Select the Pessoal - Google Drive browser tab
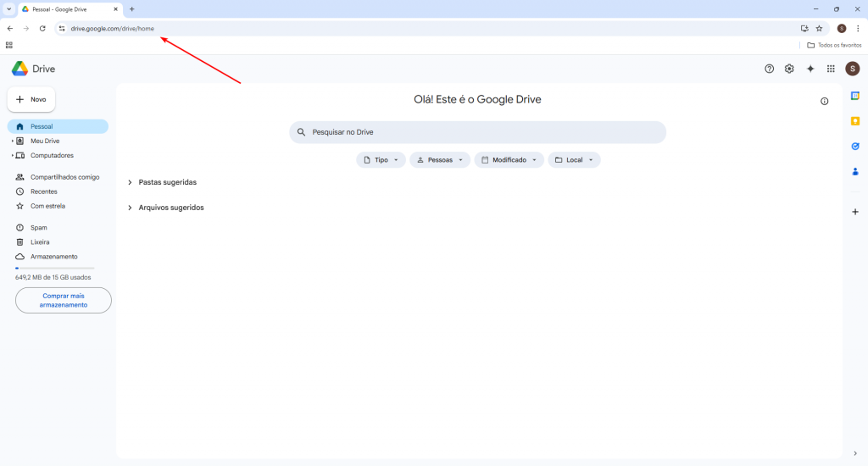 (70, 8)
